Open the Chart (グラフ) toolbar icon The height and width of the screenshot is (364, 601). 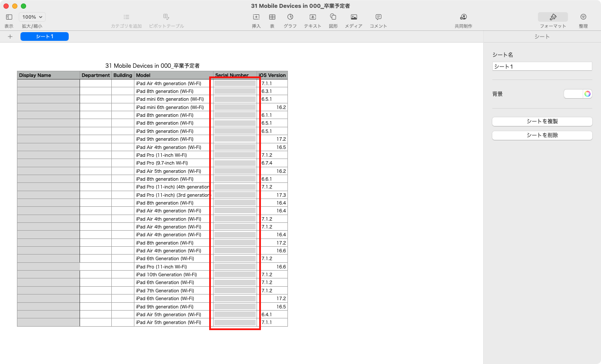coord(290,17)
